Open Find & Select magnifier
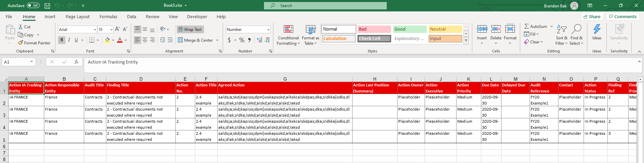 coord(576,29)
